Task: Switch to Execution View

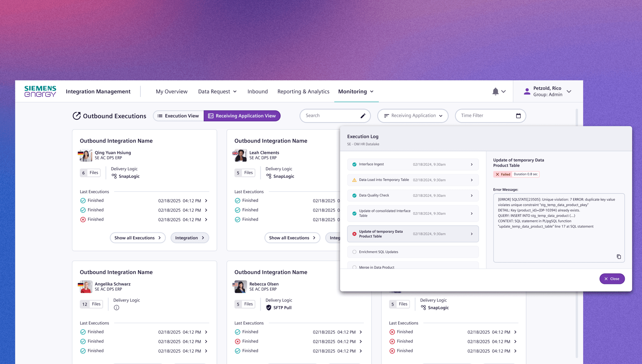Action: (x=178, y=116)
